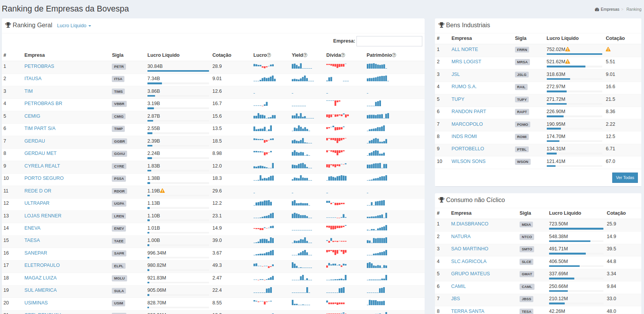Click the 49.3 quote for ELETROPAULO

pos(217,265)
